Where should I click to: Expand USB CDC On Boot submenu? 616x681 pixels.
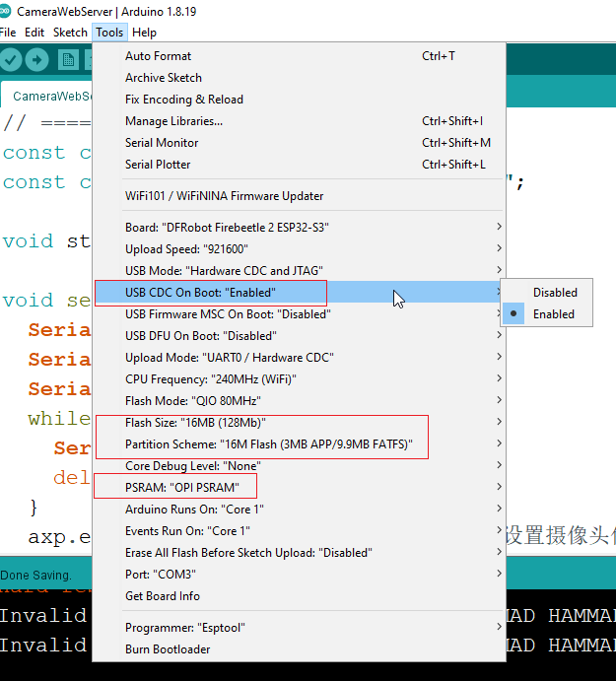click(299, 293)
